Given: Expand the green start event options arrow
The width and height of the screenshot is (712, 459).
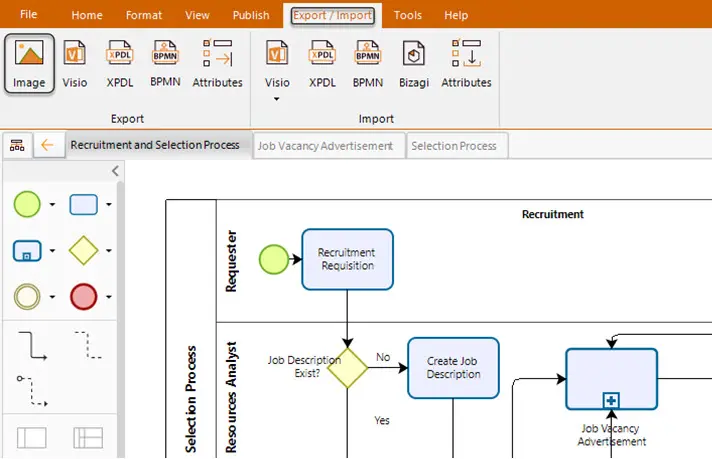Looking at the screenshot, I should tap(52, 204).
